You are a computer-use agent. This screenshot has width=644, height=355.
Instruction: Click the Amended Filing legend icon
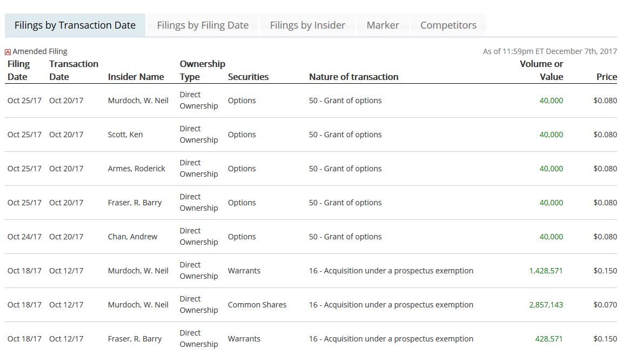pyautogui.click(x=8, y=52)
